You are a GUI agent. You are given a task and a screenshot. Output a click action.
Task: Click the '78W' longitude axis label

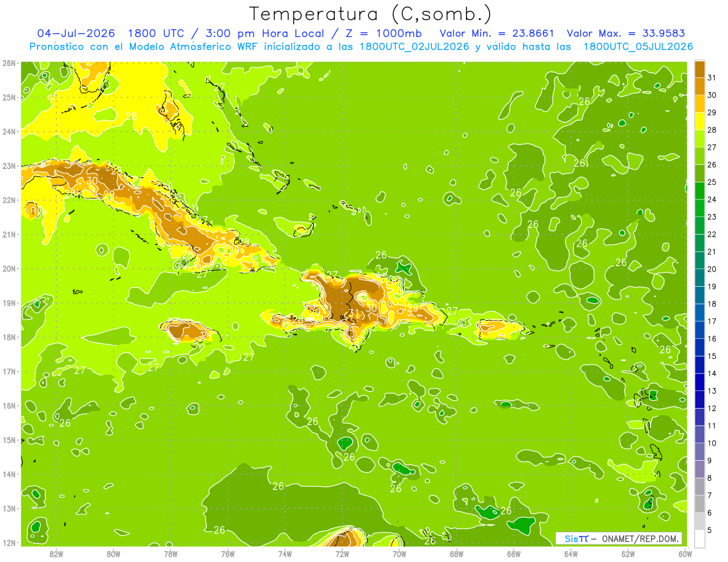click(170, 554)
